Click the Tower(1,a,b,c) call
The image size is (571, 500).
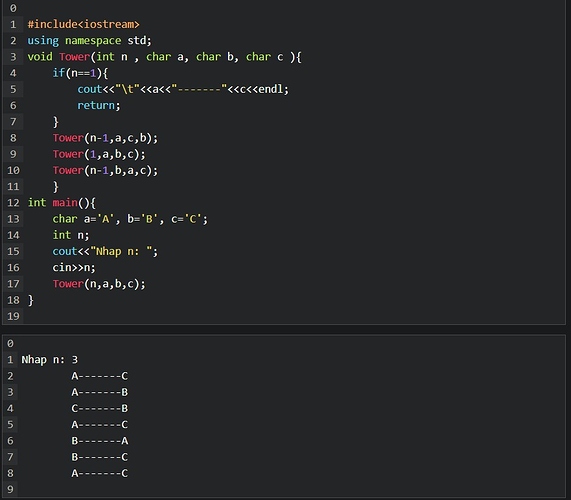pos(99,154)
